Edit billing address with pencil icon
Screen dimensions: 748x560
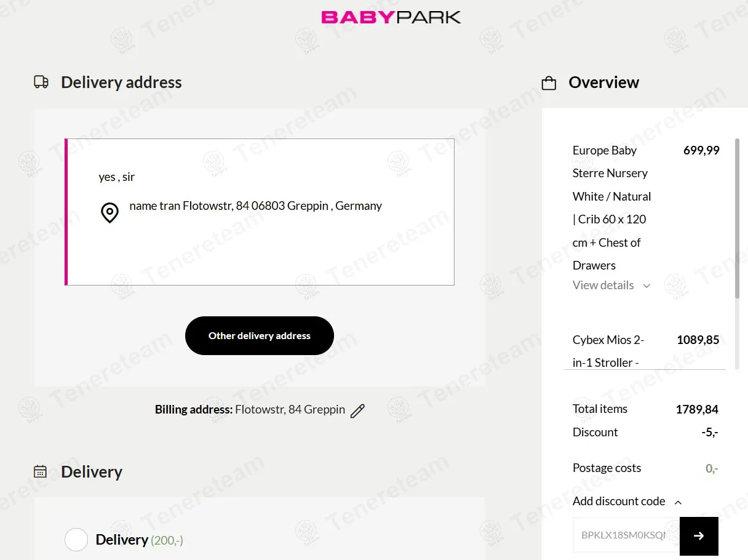(x=357, y=410)
